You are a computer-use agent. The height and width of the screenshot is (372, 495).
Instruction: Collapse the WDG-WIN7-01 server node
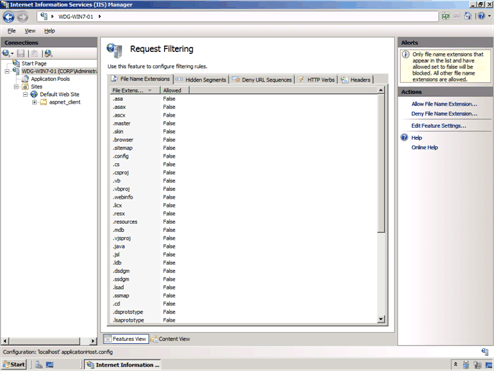(7, 71)
